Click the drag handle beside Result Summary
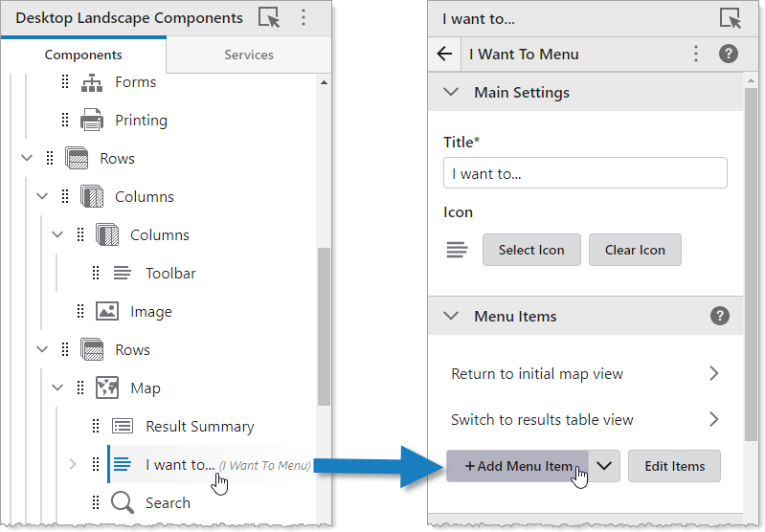 click(x=96, y=426)
